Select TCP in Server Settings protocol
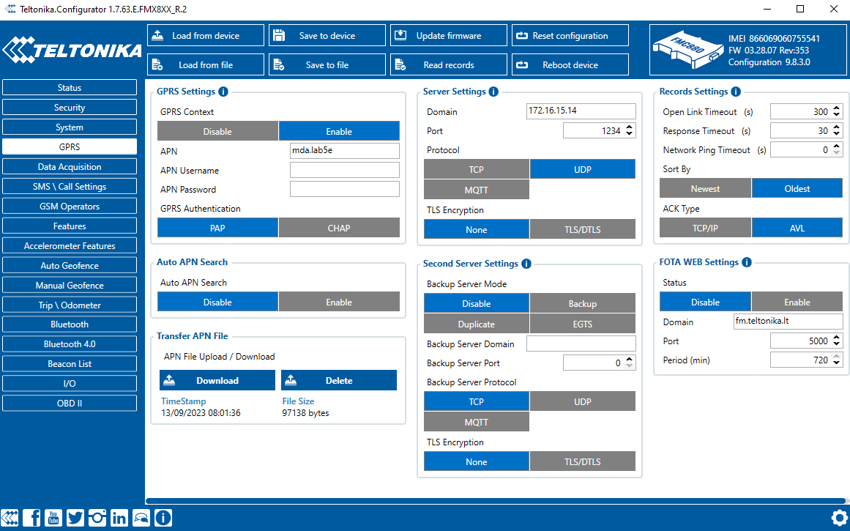The height and width of the screenshot is (531, 850). (x=476, y=169)
